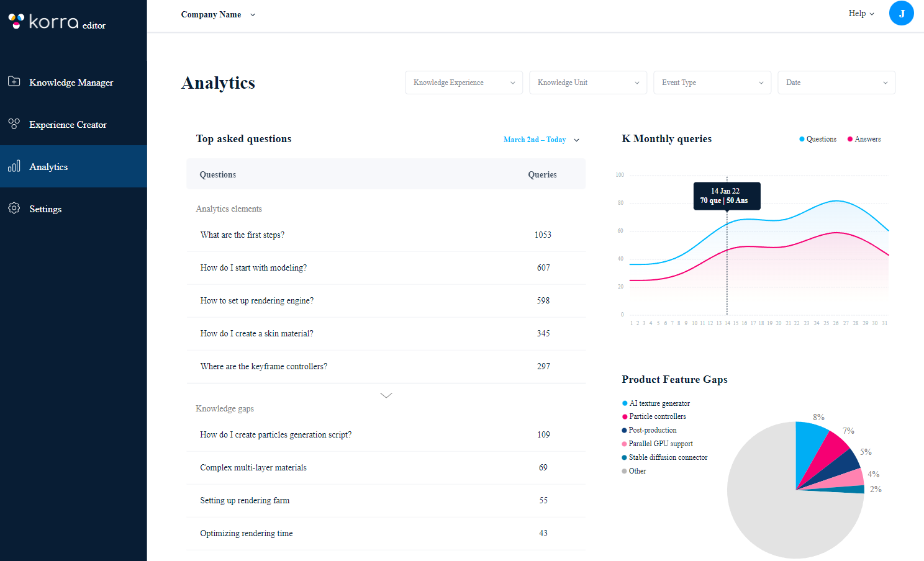
Task: Click query count 607
Action: click(x=543, y=268)
